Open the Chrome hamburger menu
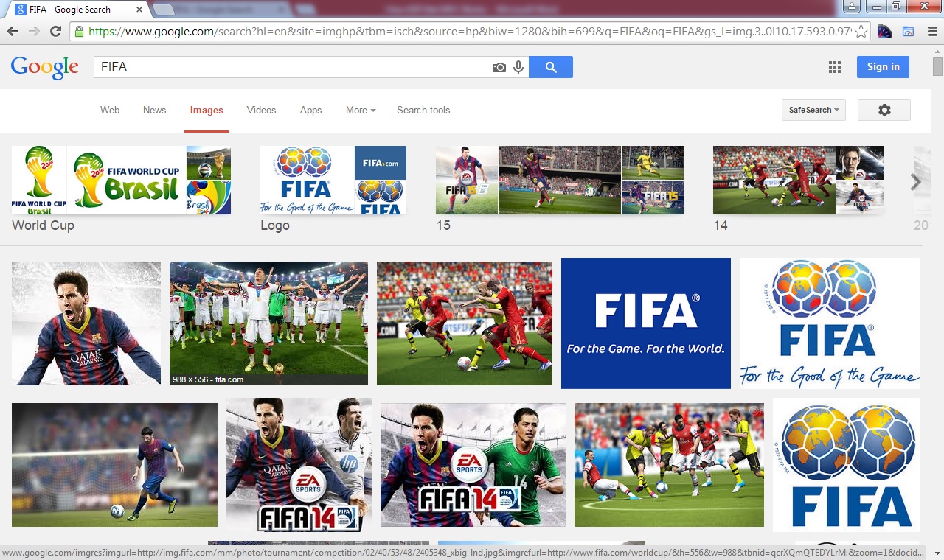This screenshot has width=944, height=560. click(931, 32)
